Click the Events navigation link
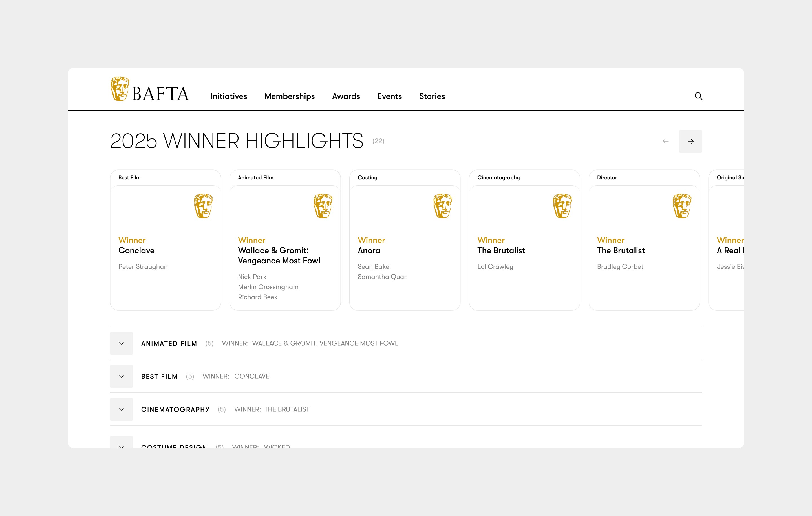Image resolution: width=812 pixels, height=516 pixels. 389,96
